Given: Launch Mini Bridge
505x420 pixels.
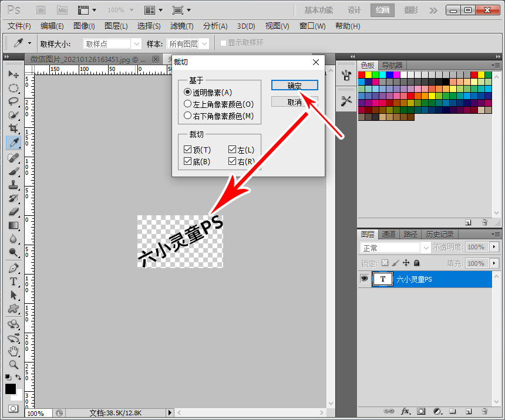Looking at the screenshot, I should 62,11.
